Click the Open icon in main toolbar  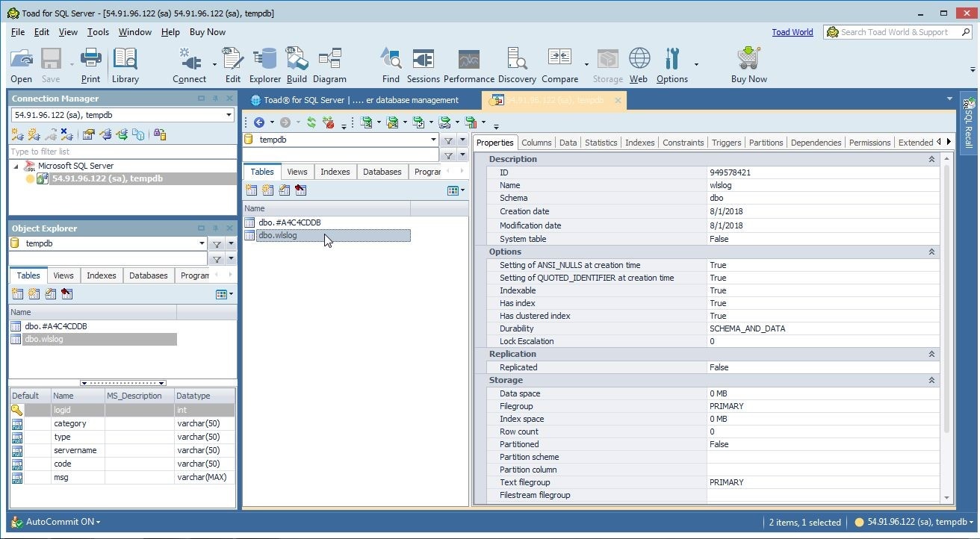[x=22, y=66]
